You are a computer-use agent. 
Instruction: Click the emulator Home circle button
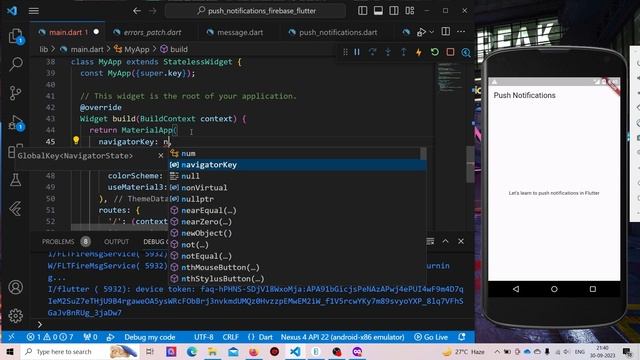tap(554, 289)
